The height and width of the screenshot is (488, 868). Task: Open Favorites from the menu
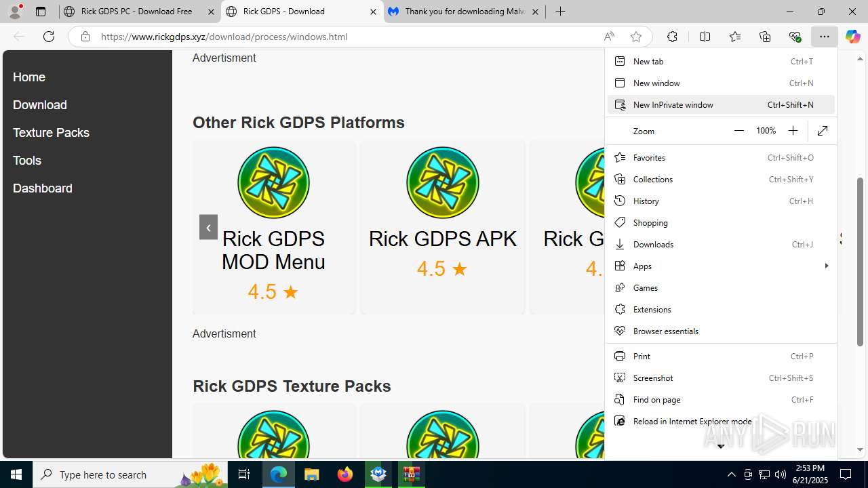(x=720, y=157)
